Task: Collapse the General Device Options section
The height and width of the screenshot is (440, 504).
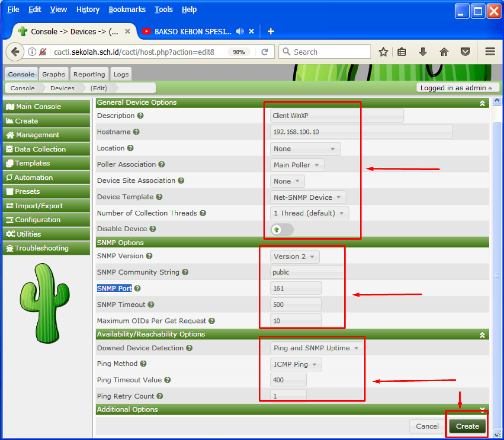Action: pyautogui.click(x=482, y=103)
